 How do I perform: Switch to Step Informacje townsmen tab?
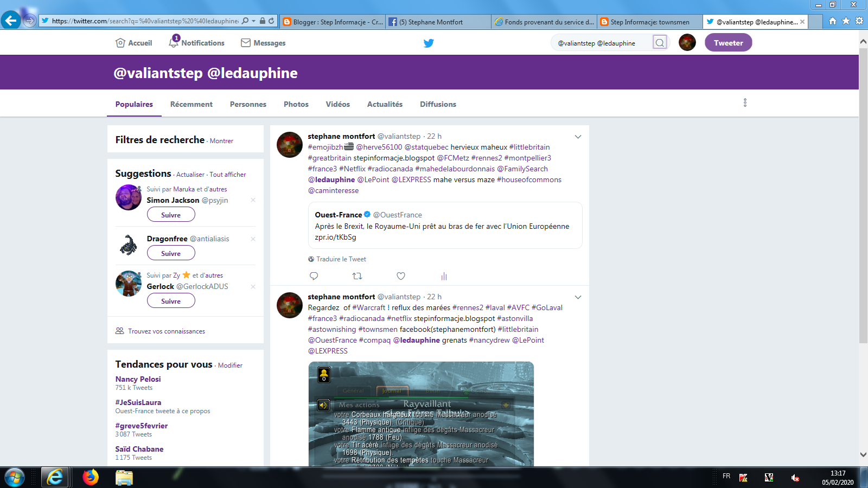tap(649, 22)
